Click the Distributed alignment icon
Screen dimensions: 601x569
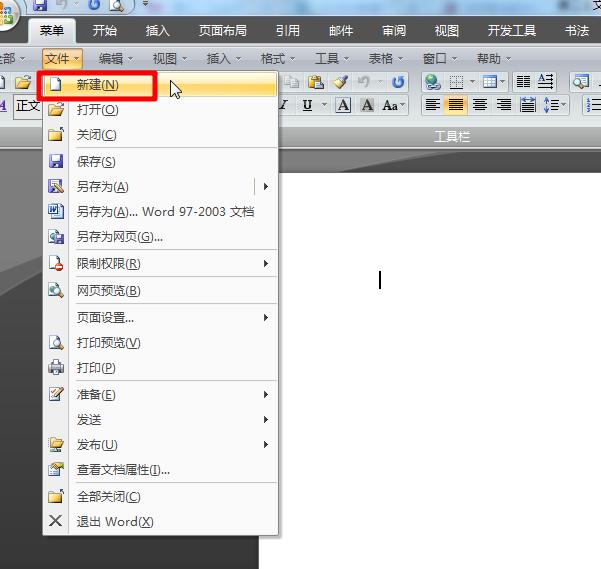(x=528, y=105)
